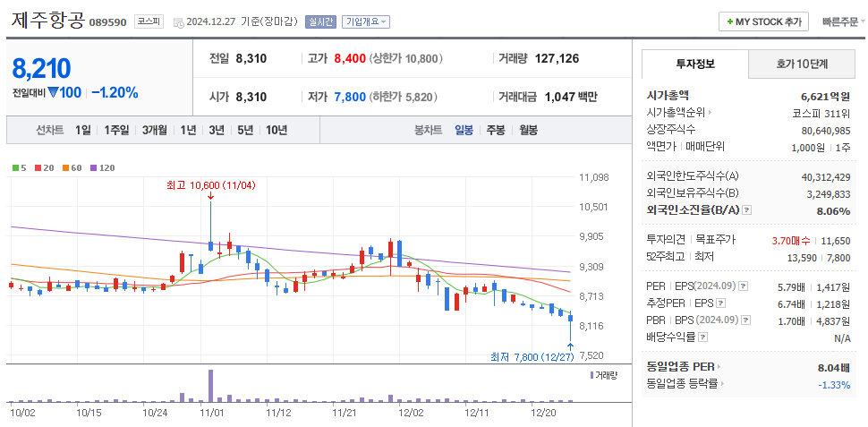Image resolution: width=868 pixels, height=427 pixels.
Task: Click the 상장주식수 value 80,640,985
Action: [825, 130]
